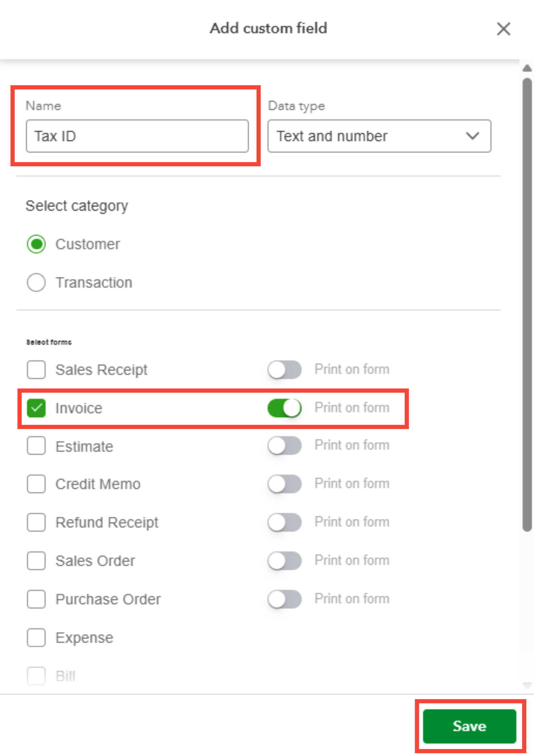
Task: Select the Transaction category radio button
Action: tap(36, 282)
